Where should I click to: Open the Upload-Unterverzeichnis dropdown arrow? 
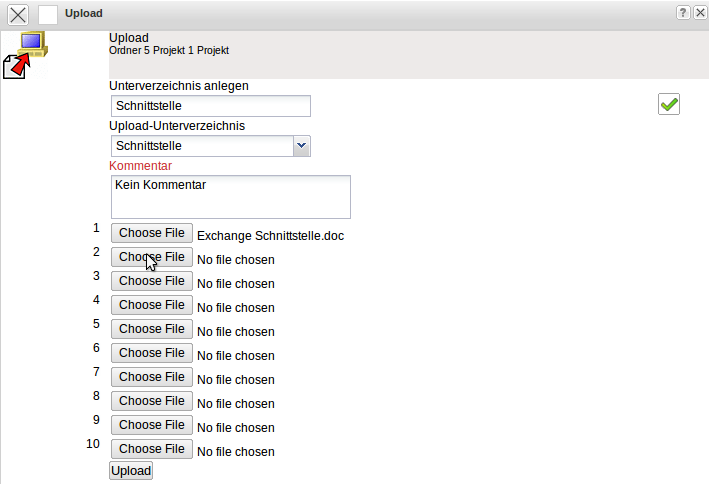point(301,146)
